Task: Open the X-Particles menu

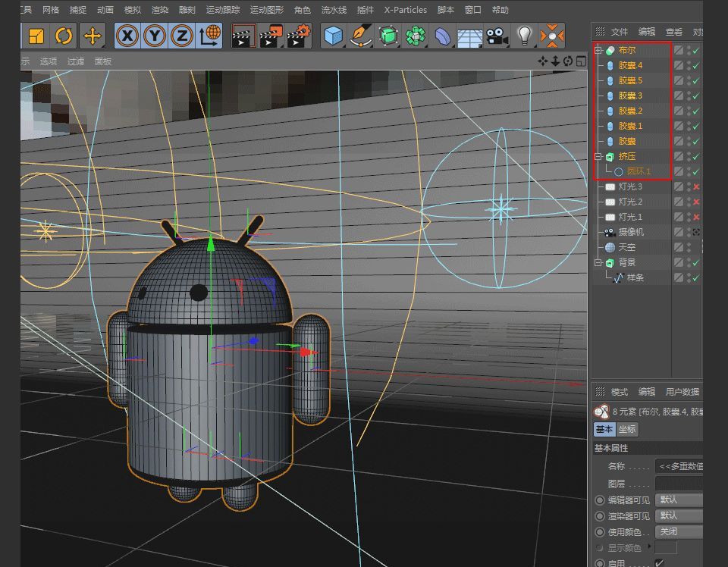Action: 405,10
